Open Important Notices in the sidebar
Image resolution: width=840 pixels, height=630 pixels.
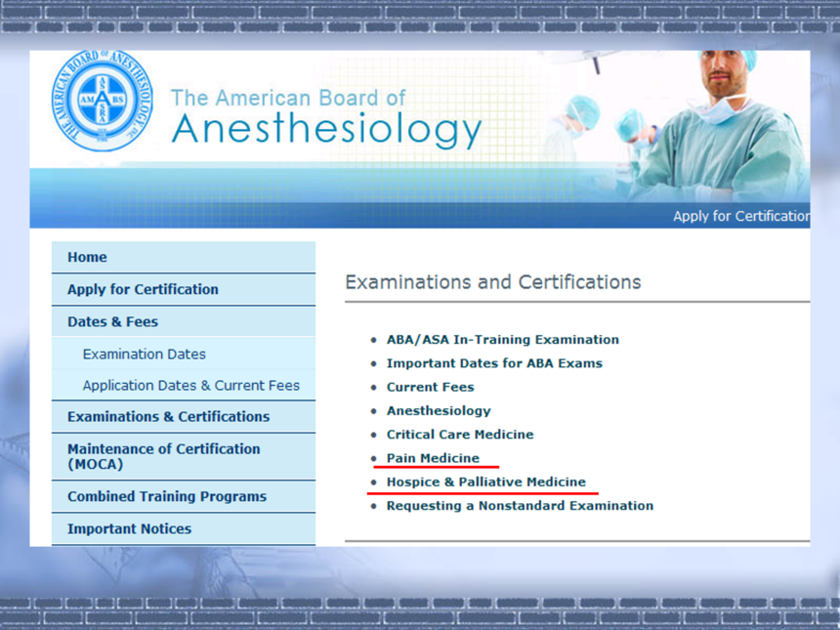coord(129,528)
